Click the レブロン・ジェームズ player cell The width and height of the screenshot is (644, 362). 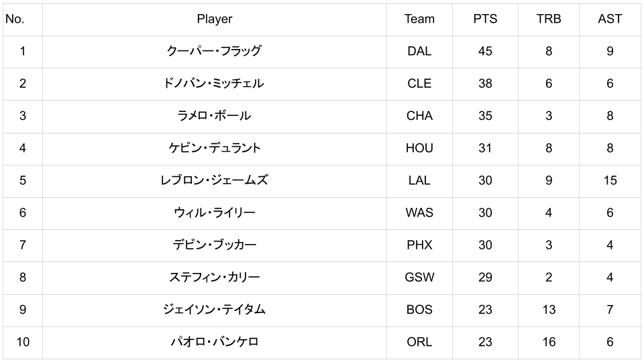click(x=214, y=180)
